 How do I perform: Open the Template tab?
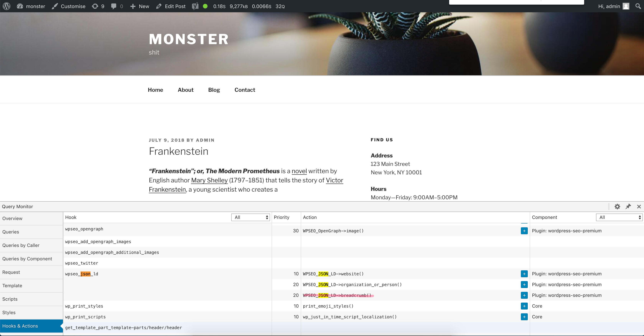31,286
